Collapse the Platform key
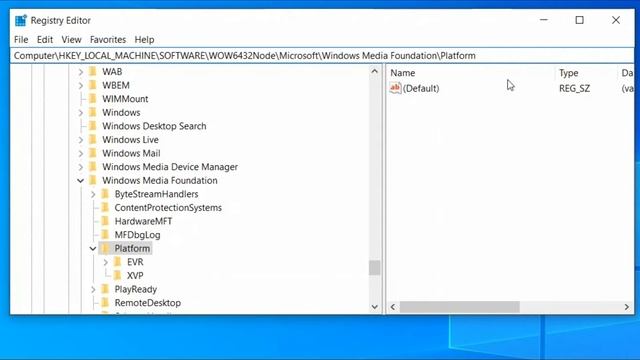This screenshot has height=360, width=640. [93, 249]
